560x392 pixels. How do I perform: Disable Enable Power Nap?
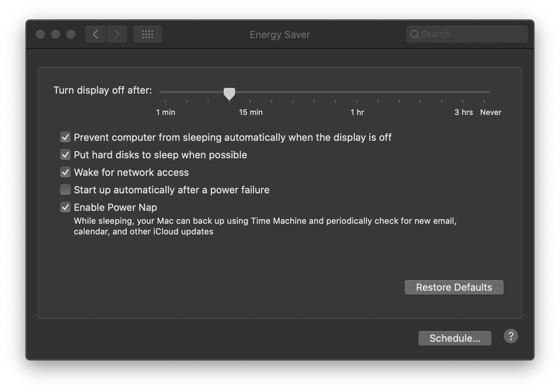tap(65, 207)
